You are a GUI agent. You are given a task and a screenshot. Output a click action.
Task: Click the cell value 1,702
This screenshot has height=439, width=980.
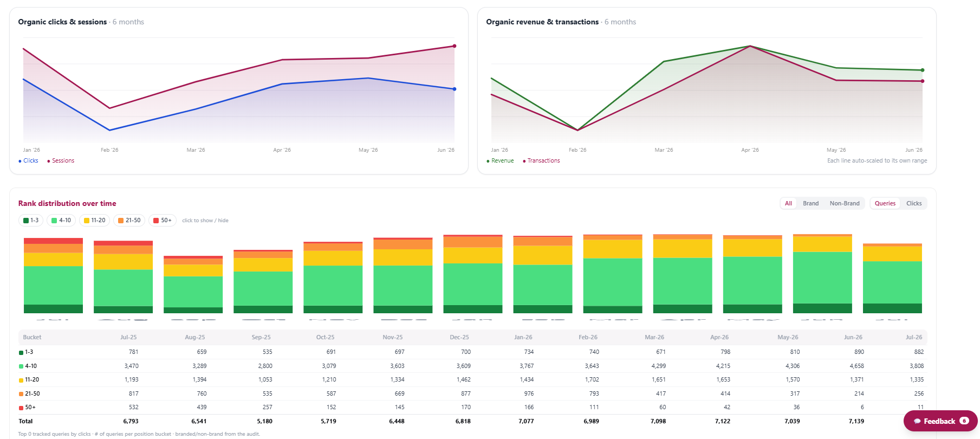click(x=592, y=379)
